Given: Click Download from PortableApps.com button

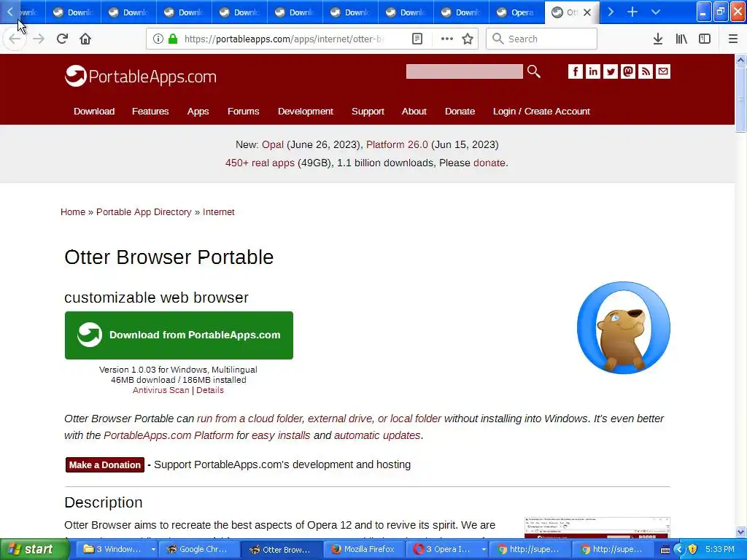Looking at the screenshot, I should click(x=179, y=335).
